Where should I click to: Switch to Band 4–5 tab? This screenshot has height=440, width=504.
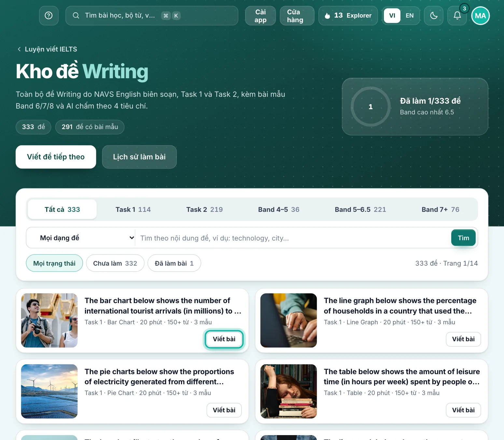tap(279, 209)
